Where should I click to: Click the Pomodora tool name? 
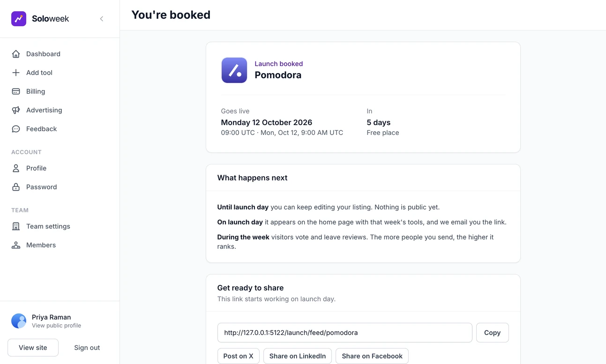click(x=278, y=75)
